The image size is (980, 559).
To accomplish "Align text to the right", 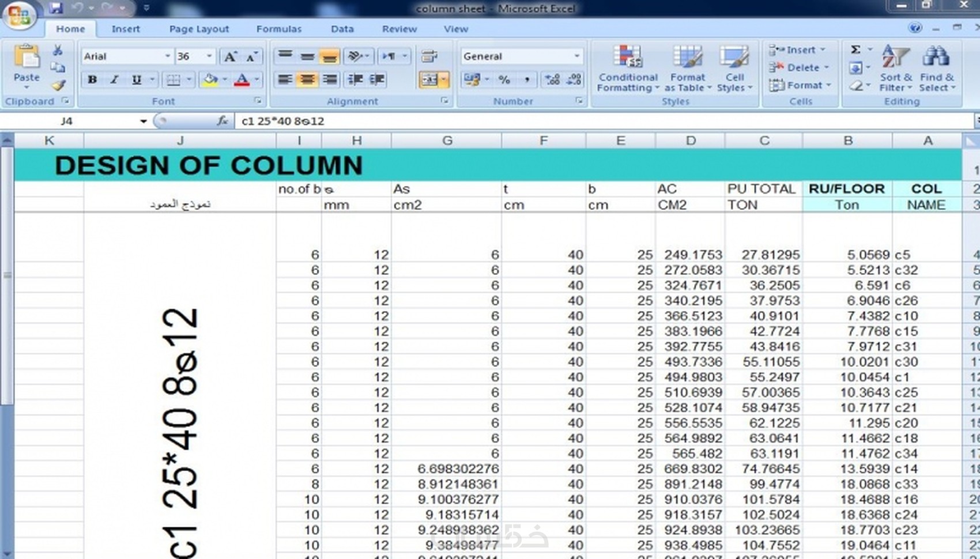I will coord(329,80).
